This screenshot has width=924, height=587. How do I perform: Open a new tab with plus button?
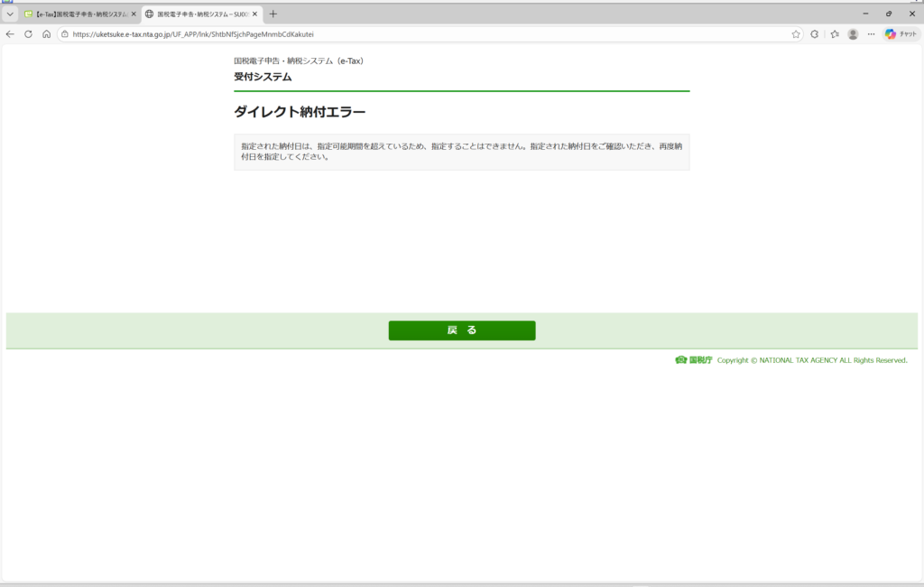point(273,14)
